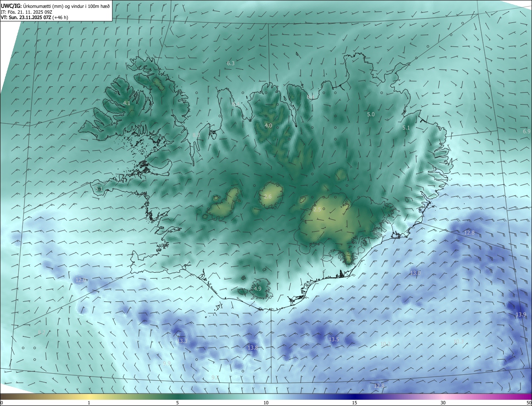532x406 pixels.
Task: Click the 13.5 precipitable water value
Action: (x=334, y=339)
